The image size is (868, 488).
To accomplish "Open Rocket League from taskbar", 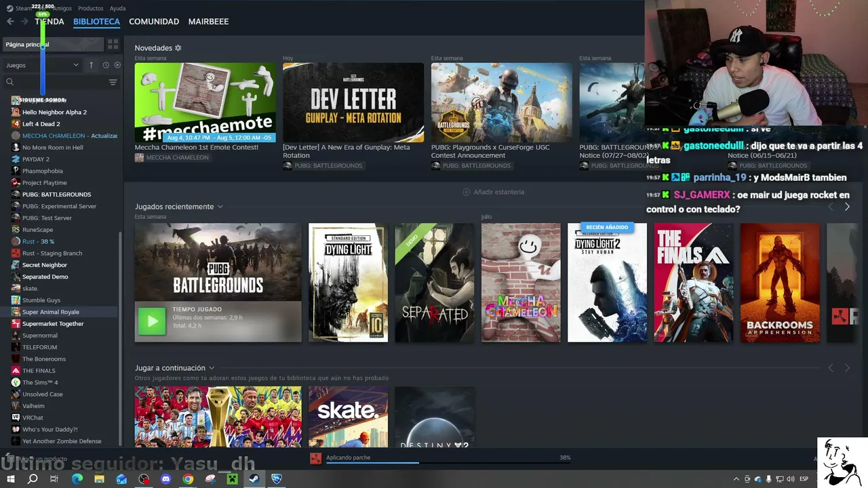I will [276, 479].
